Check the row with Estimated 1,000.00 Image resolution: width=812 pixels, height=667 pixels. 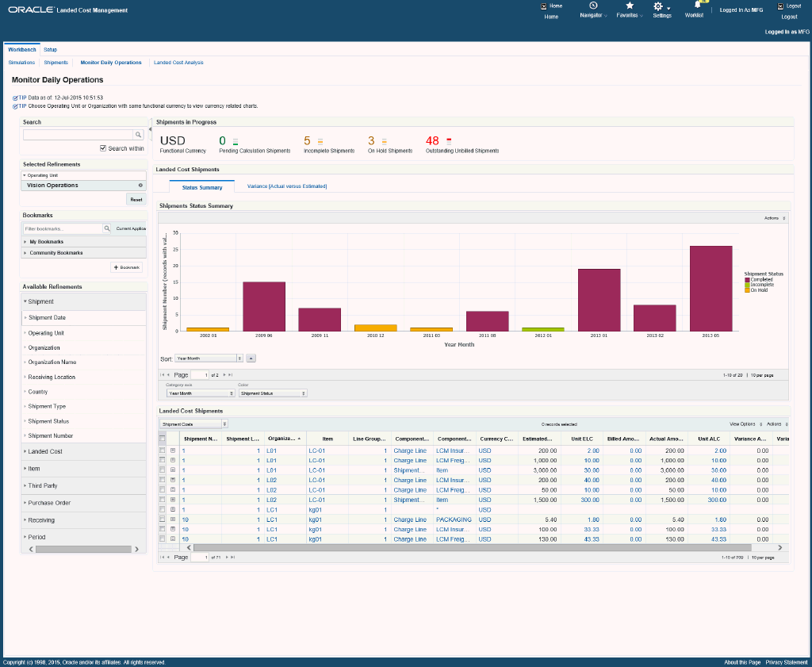[162, 460]
